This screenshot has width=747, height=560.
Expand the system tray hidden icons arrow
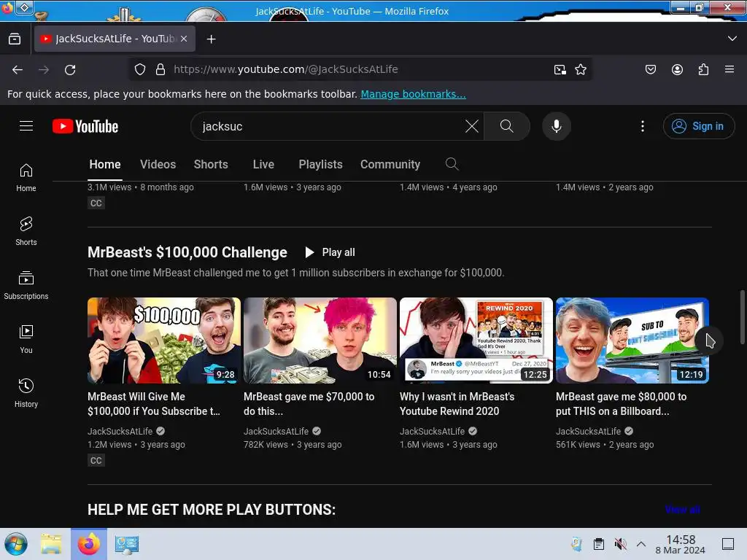tap(641, 544)
